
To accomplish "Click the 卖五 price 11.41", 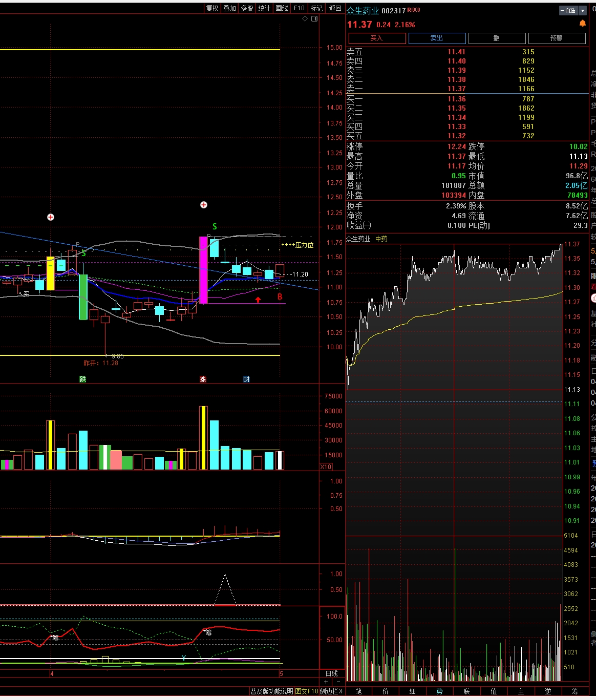I will [456, 52].
